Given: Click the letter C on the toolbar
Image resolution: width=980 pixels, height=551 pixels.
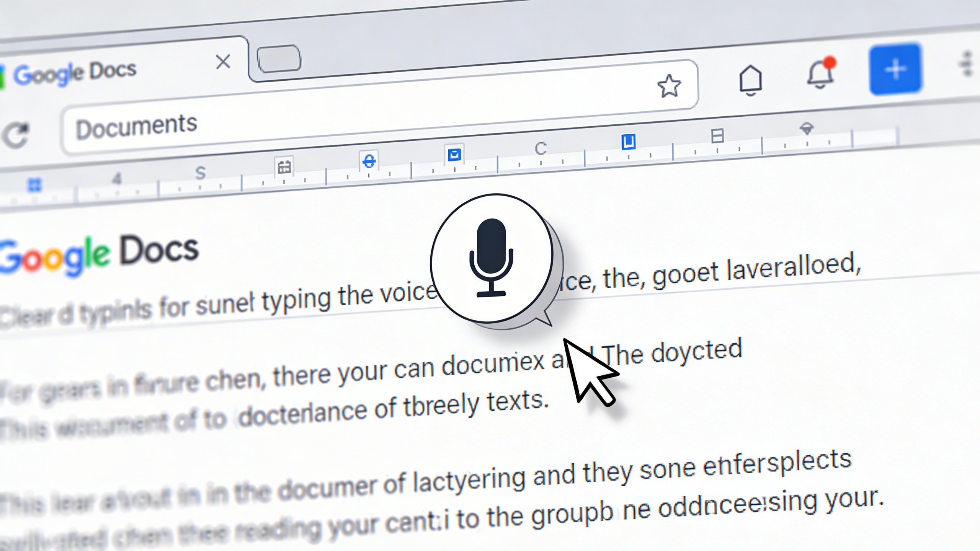Looking at the screenshot, I should (541, 148).
